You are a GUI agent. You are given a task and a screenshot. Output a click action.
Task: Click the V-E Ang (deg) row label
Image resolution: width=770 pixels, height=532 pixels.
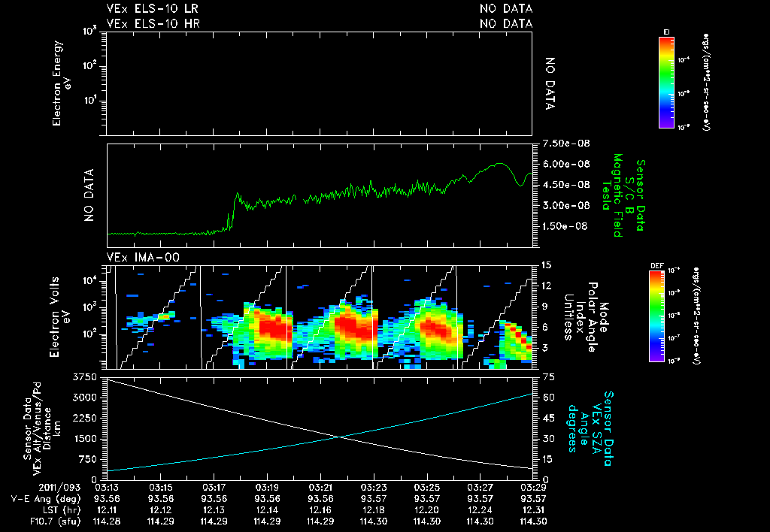point(46,499)
